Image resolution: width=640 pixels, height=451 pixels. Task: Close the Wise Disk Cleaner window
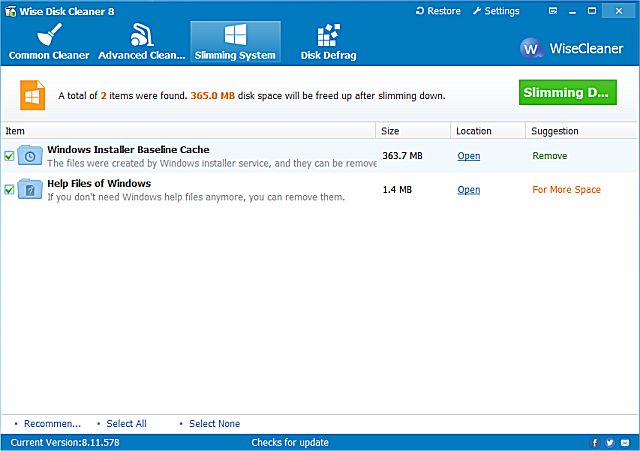(x=619, y=11)
